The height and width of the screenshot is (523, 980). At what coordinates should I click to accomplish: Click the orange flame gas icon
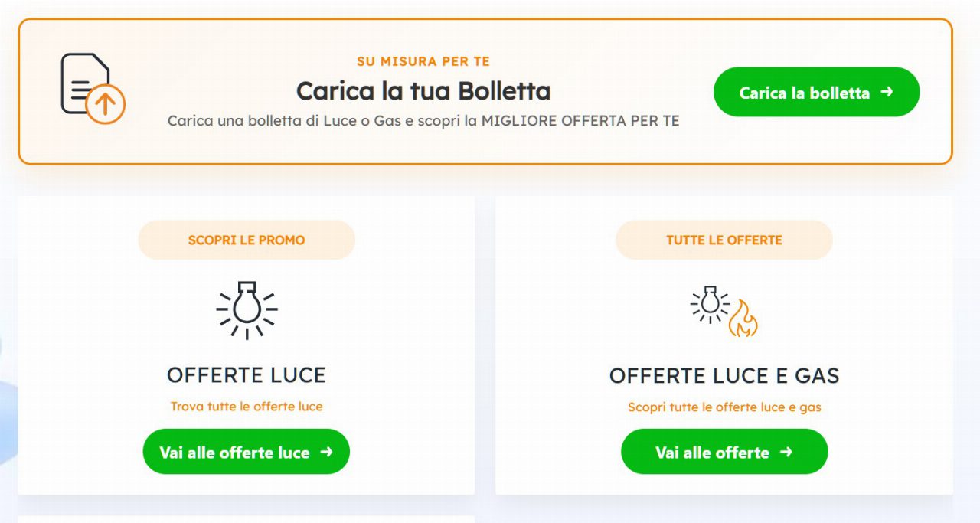[742, 319]
